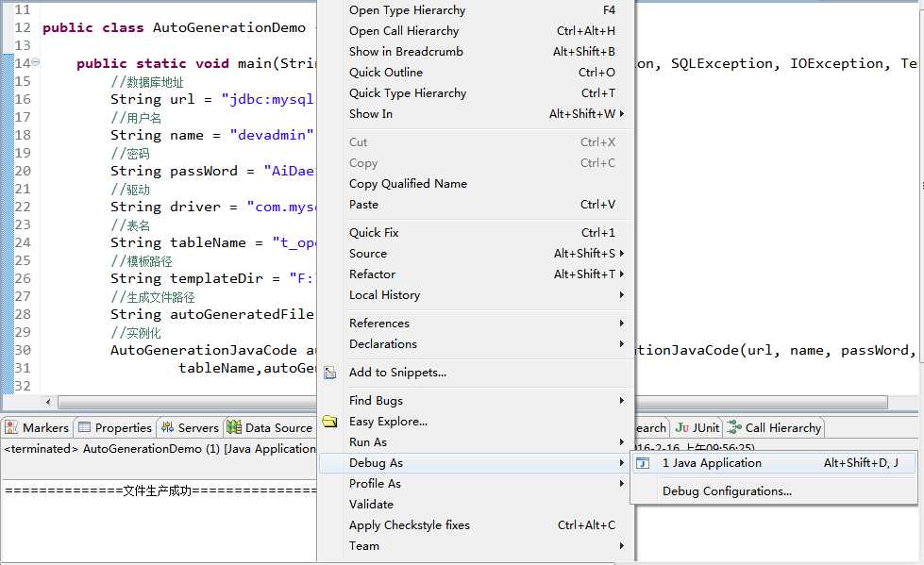
Task: Click the Properties tab icon
Action: point(84,427)
